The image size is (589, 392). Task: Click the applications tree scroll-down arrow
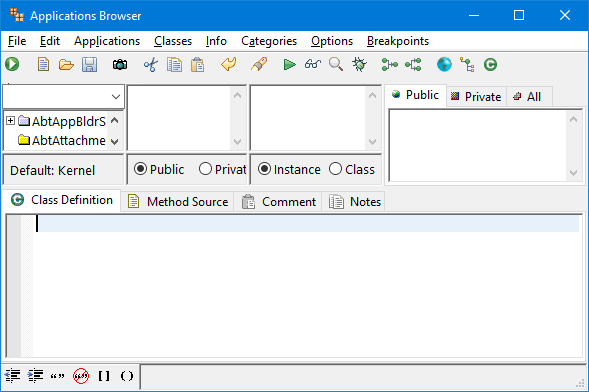(x=115, y=142)
